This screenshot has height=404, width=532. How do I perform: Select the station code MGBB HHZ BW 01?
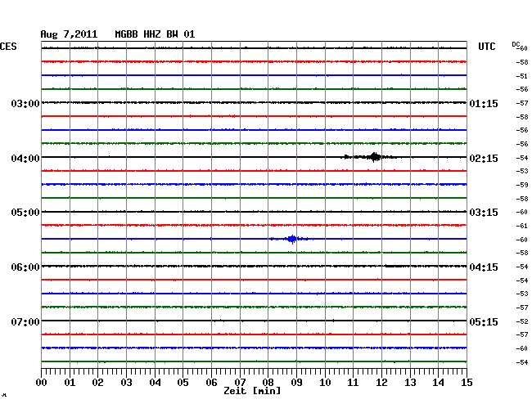(x=155, y=34)
